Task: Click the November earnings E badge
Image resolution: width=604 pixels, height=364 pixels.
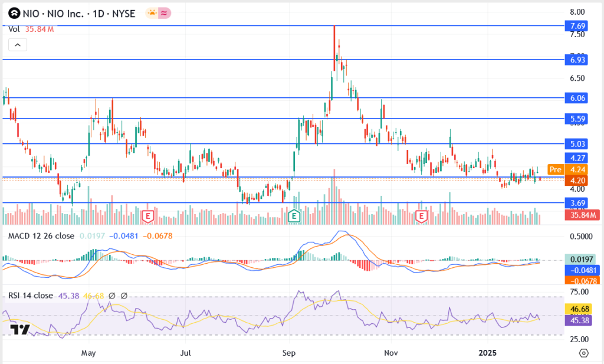Action: click(421, 216)
